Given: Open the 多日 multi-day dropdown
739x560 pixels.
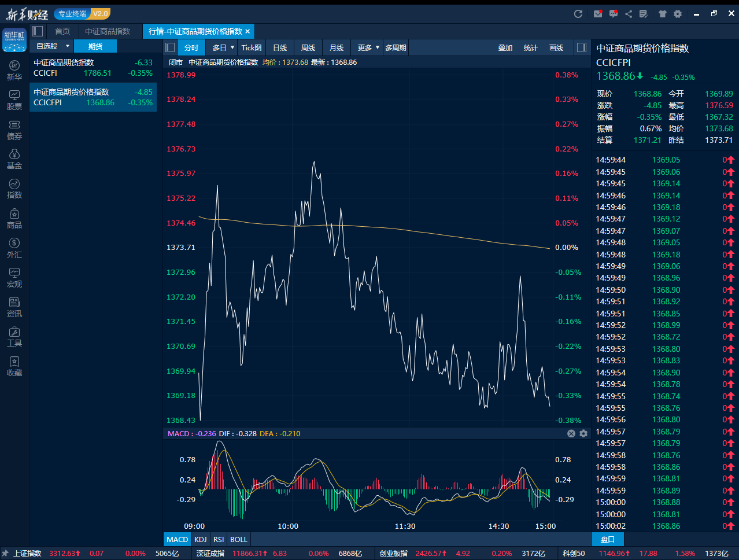Looking at the screenshot, I should tap(223, 47).
